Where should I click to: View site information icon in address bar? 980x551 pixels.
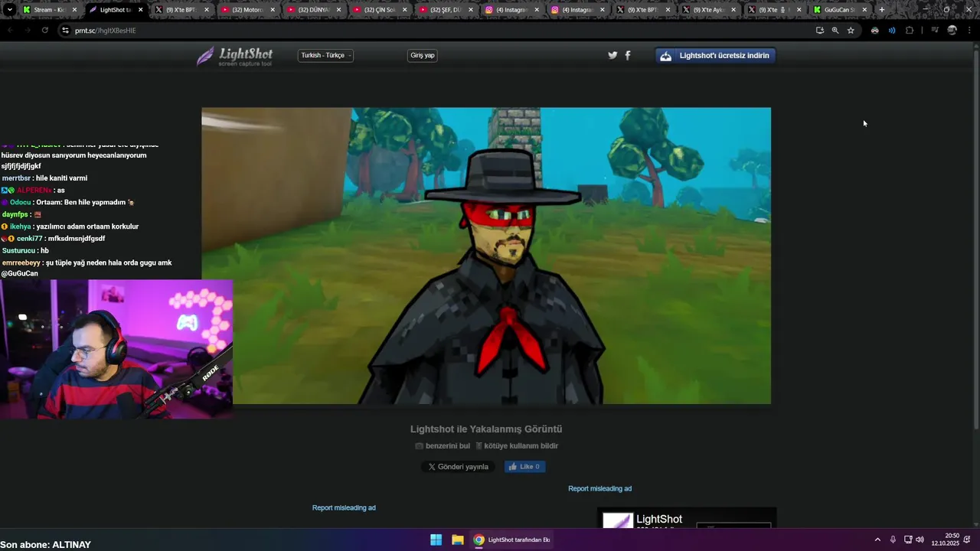point(65,31)
